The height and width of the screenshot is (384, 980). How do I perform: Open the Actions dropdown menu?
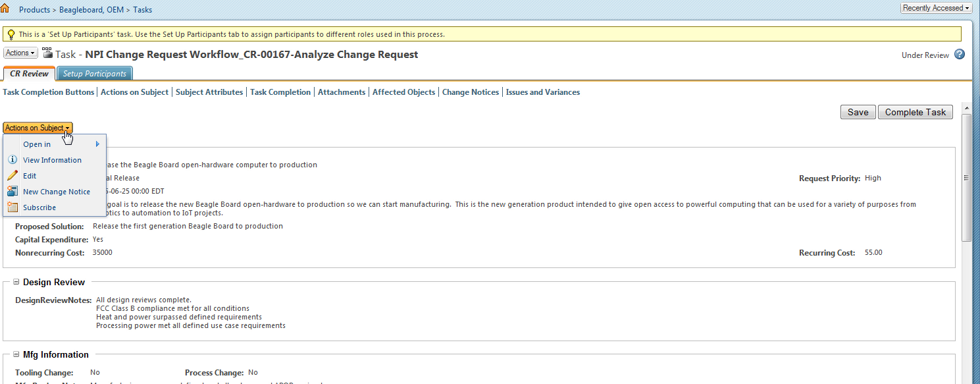click(20, 53)
